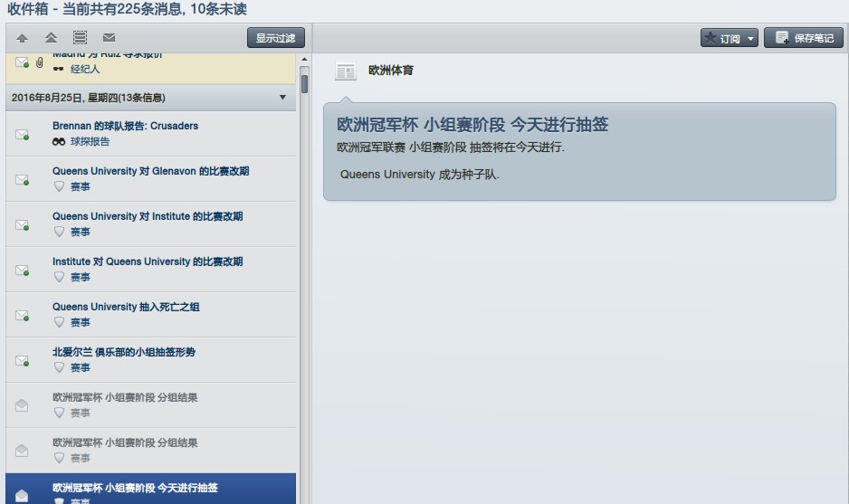
Task: Select the highlighted 今天进行抽签 message
Action: pos(136,489)
